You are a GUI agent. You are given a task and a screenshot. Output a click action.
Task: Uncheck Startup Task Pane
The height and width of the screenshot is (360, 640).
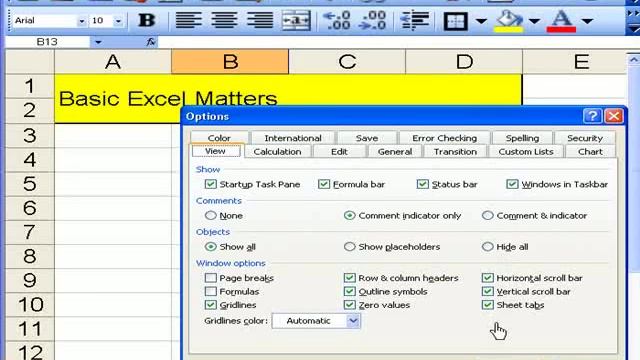(211, 184)
